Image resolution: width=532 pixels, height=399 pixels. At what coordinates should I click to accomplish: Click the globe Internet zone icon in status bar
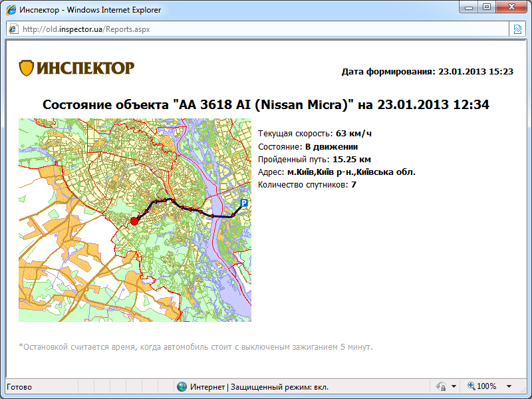182,386
